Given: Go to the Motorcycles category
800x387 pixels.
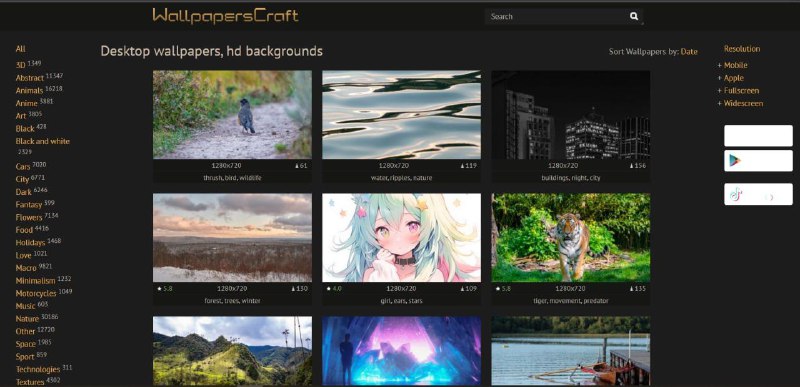Looking at the screenshot, I should [x=36, y=294].
